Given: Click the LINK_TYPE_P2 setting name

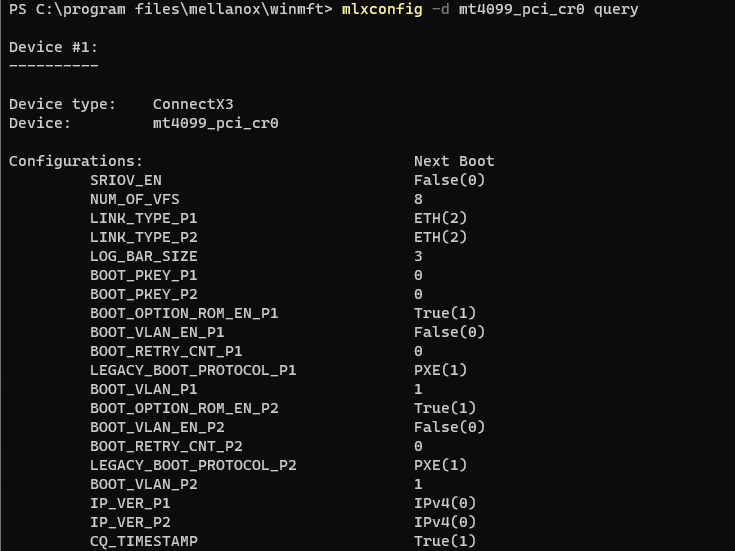Looking at the screenshot, I should [x=143, y=237].
